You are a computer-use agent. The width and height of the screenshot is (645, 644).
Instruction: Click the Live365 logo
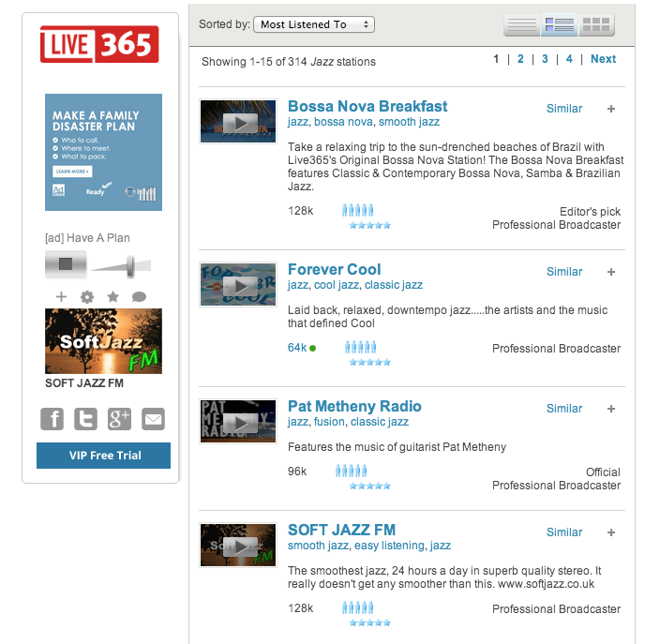pos(99,44)
